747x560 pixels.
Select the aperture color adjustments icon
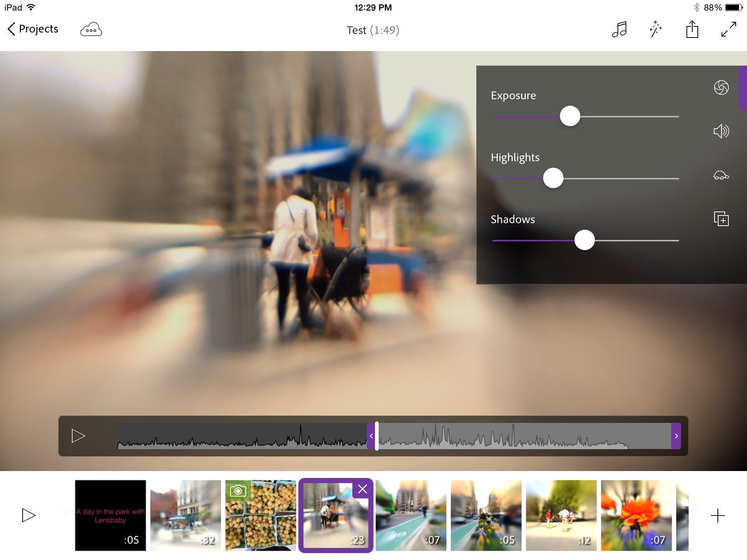(721, 88)
